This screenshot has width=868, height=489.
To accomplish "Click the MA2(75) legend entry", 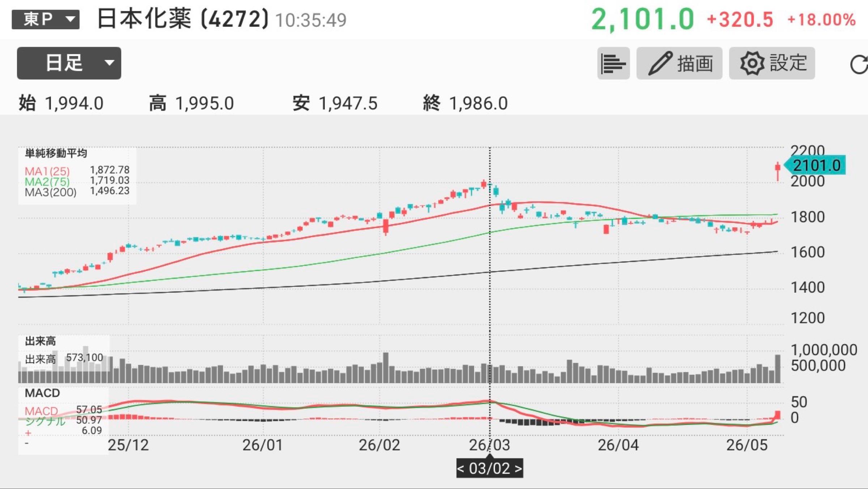I will click(47, 181).
